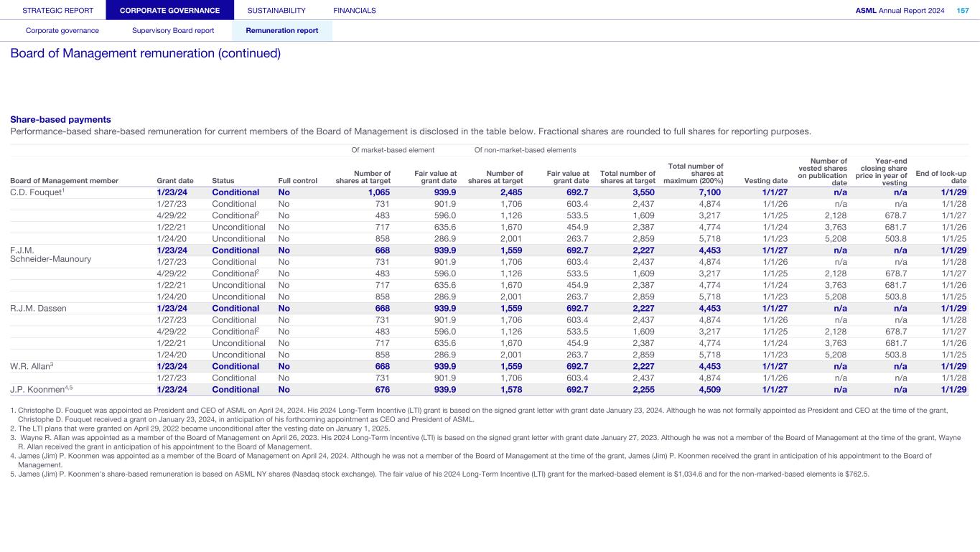The width and height of the screenshot is (980, 552).
Task: Select the Share-based payments heading
Action: coord(60,119)
